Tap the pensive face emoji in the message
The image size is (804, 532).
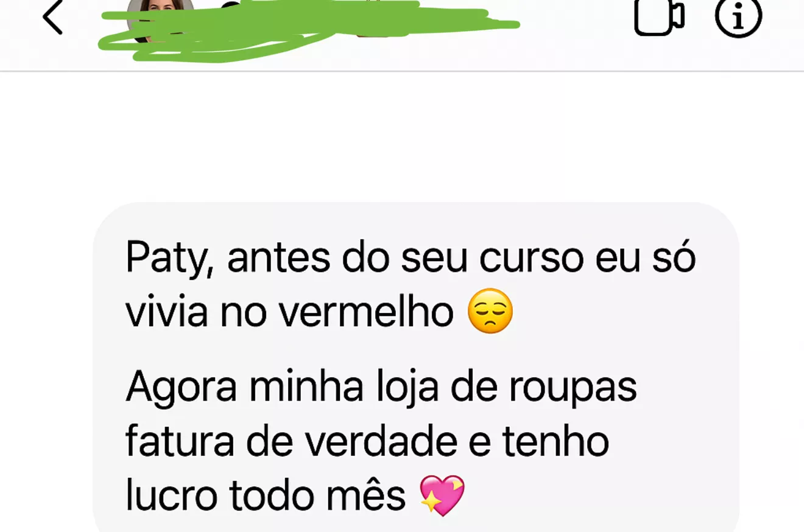tap(490, 311)
